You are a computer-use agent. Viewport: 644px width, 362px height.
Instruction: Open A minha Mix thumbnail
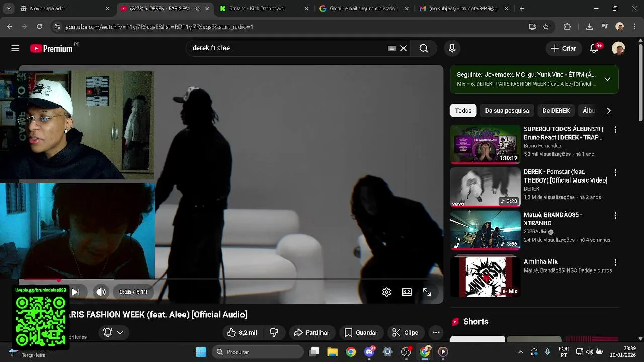(x=485, y=277)
